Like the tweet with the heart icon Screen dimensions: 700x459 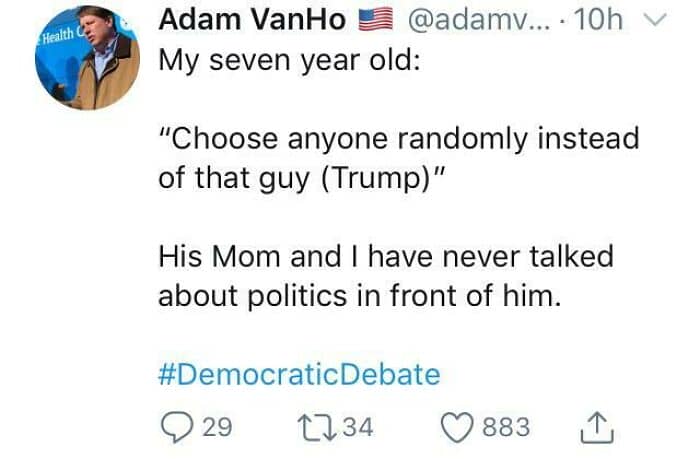pyautogui.click(x=457, y=427)
